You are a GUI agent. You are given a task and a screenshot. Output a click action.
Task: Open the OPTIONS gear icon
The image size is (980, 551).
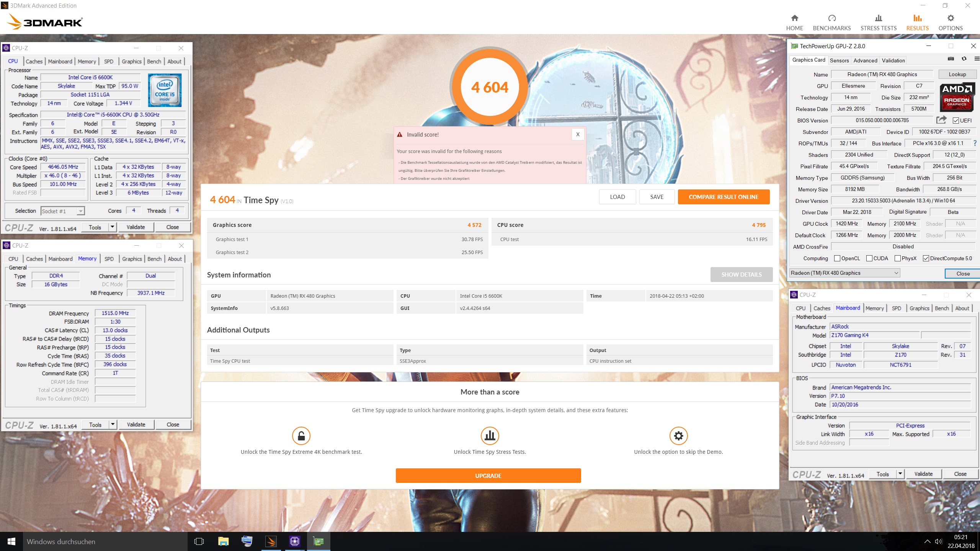[x=951, y=18]
